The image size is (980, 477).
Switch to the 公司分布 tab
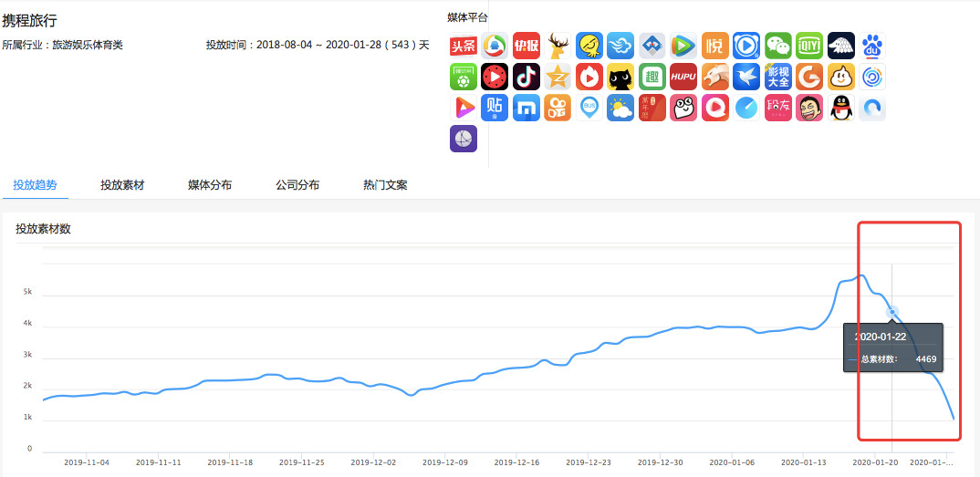tap(297, 185)
